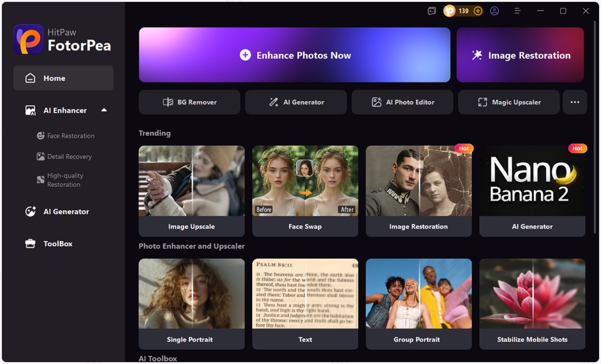Viewport: 601px width, 364px height.
Task: Select High-quality Restoration sidebar item
Action: click(x=61, y=180)
